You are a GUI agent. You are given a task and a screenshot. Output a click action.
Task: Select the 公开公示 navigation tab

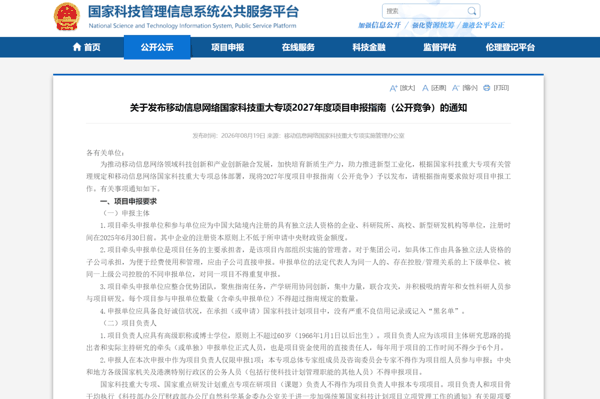(x=157, y=47)
